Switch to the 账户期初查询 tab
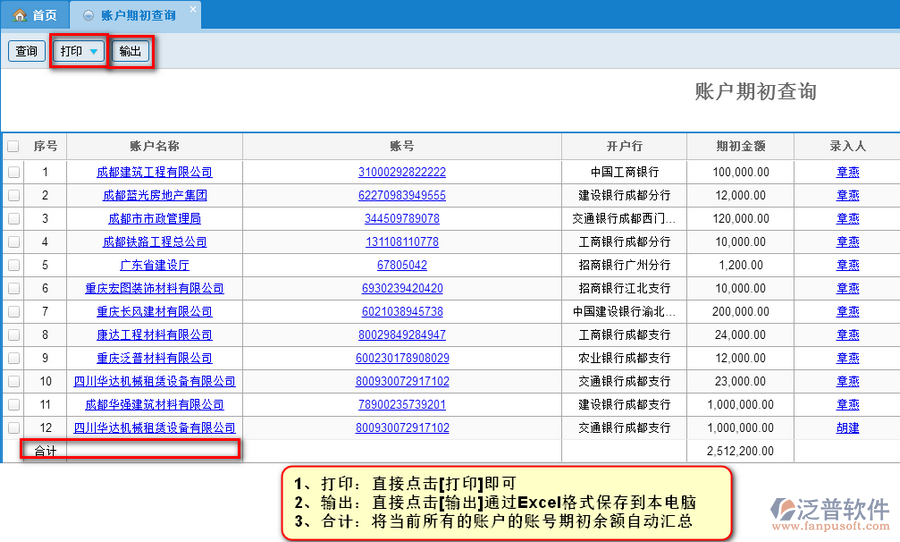Image resolution: width=900 pixels, height=542 pixels. click(138, 16)
